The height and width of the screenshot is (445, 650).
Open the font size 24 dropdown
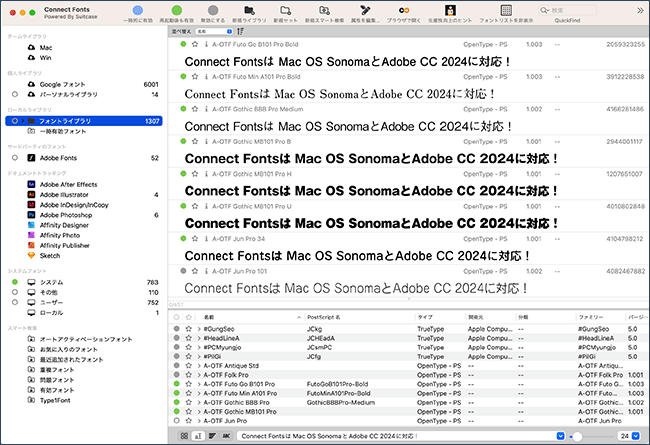635,436
